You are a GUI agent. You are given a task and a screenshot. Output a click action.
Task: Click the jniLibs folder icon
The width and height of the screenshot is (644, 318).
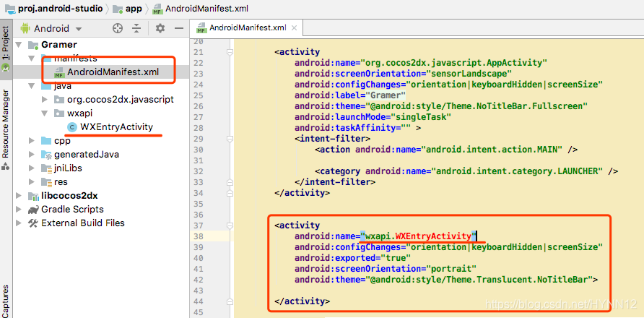click(x=47, y=168)
